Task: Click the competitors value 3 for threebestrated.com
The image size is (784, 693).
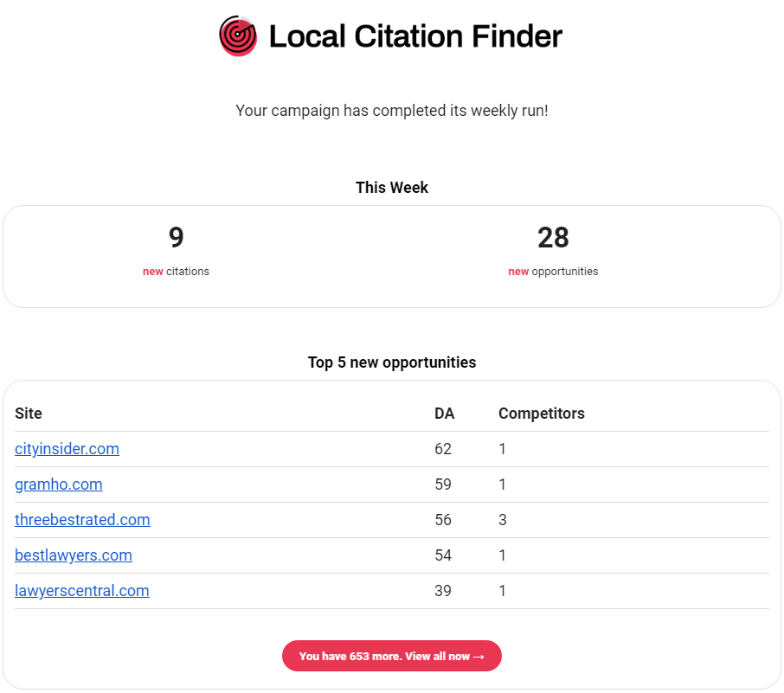Action: point(503,520)
